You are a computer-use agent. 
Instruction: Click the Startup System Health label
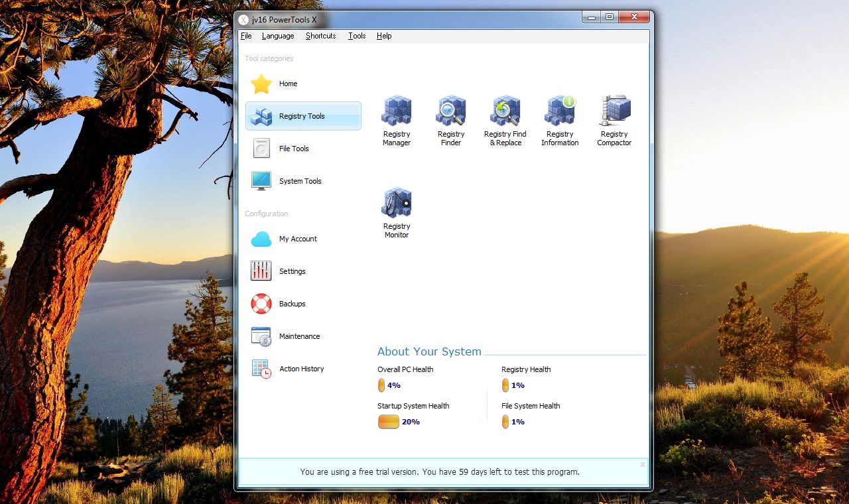click(413, 406)
